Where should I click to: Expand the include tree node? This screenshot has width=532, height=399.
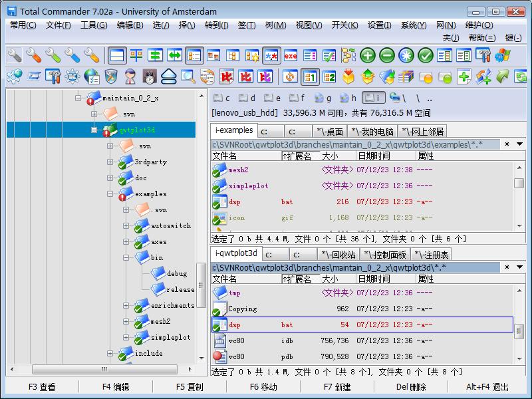[110, 353]
